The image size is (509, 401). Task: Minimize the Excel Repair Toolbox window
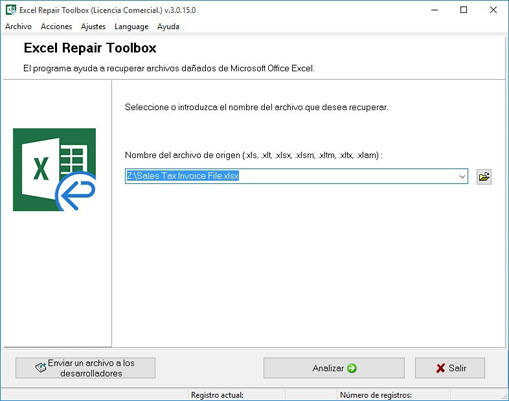pos(434,10)
